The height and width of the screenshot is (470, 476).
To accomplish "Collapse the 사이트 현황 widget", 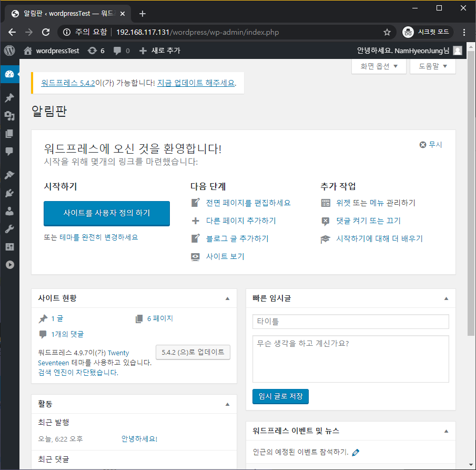I will pyautogui.click(x=227, y=298).
